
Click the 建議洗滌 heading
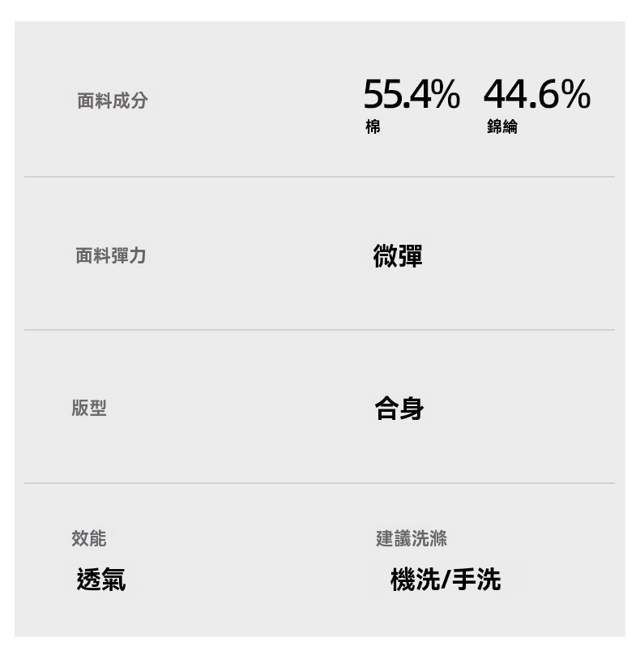point(412,538)
